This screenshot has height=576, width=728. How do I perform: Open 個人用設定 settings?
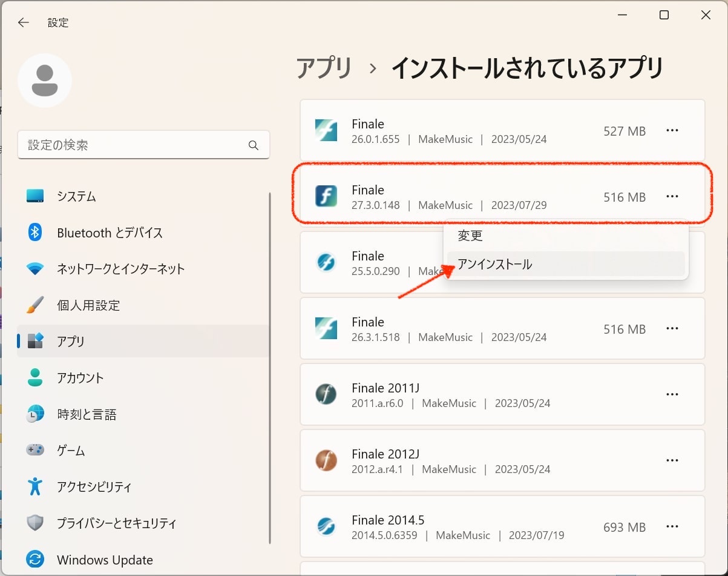tap(143, 305)
